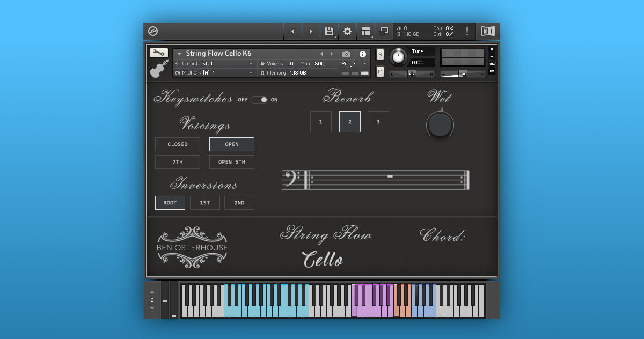The width and height of the screenshot is (644, 339).
Task: Open the save file menu icon
Action: click(329, 32)
